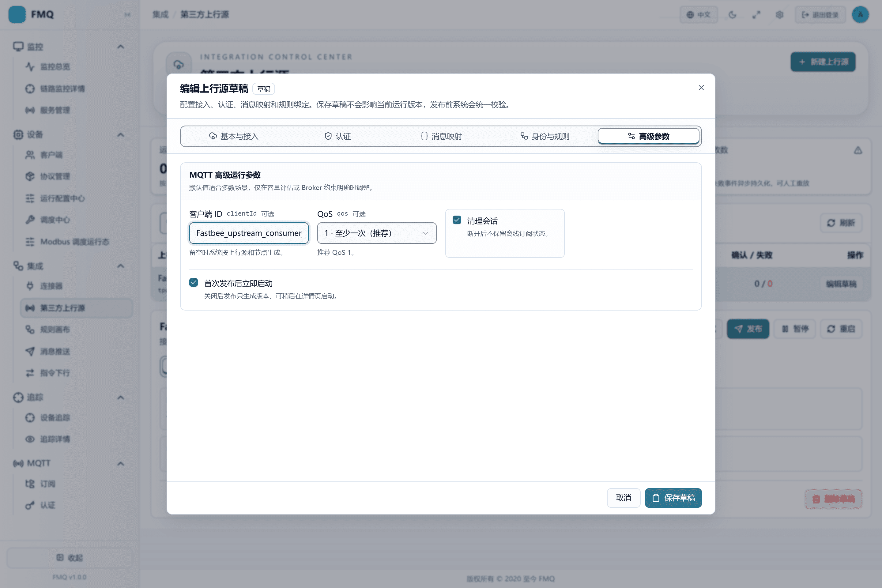Open 客户端 in sidebar

coord(77,155)
